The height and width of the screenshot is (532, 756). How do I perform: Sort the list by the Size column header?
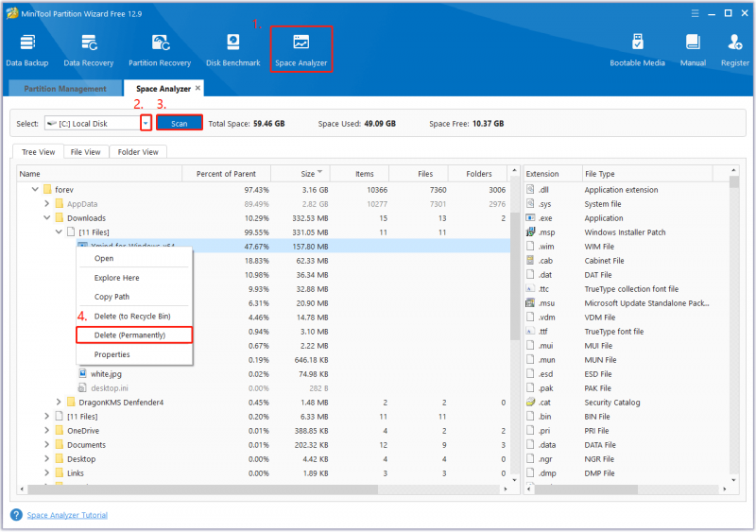pyautogui.click(x=301, y=174)
